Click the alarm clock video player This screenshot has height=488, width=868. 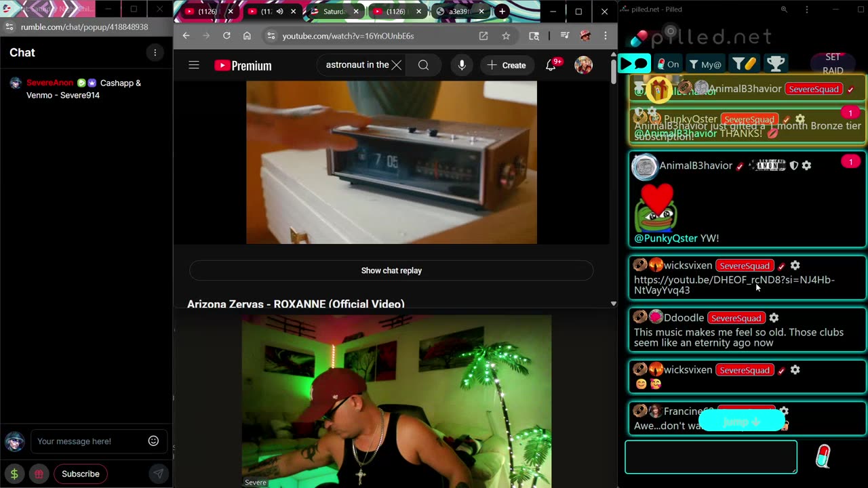tap(391, 162)
